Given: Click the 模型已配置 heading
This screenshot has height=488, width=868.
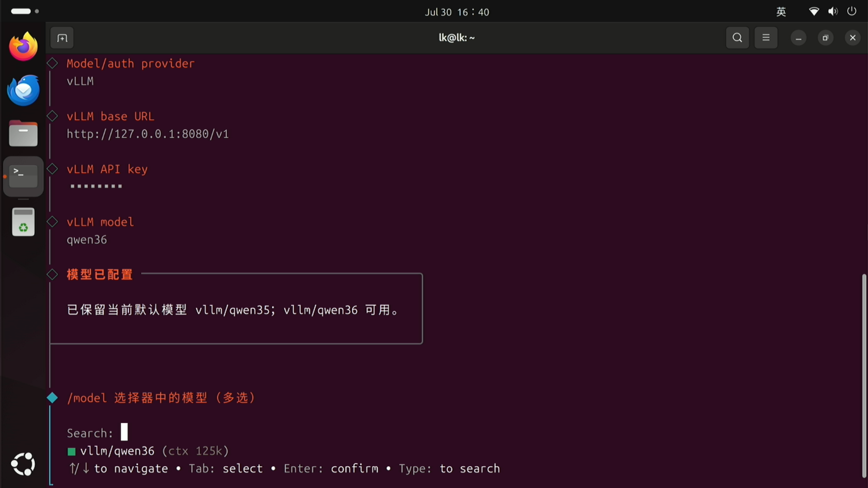Looking at the screenshot, I should tap(100, 275).
